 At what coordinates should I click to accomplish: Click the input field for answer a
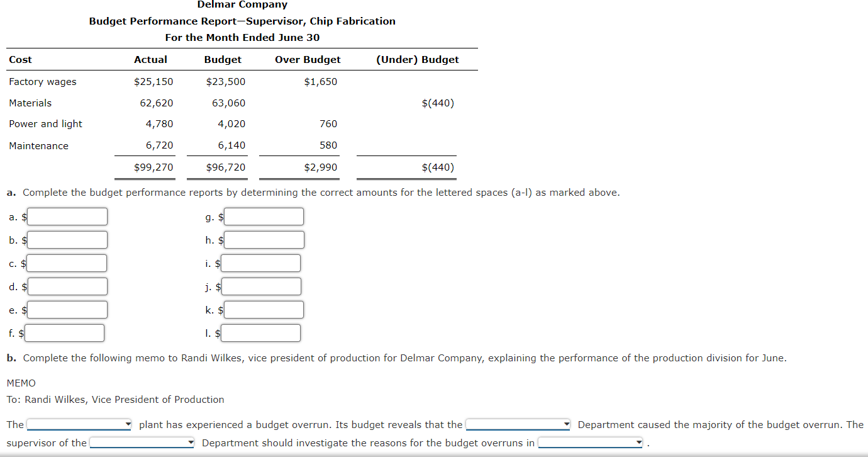click(67, 217)
